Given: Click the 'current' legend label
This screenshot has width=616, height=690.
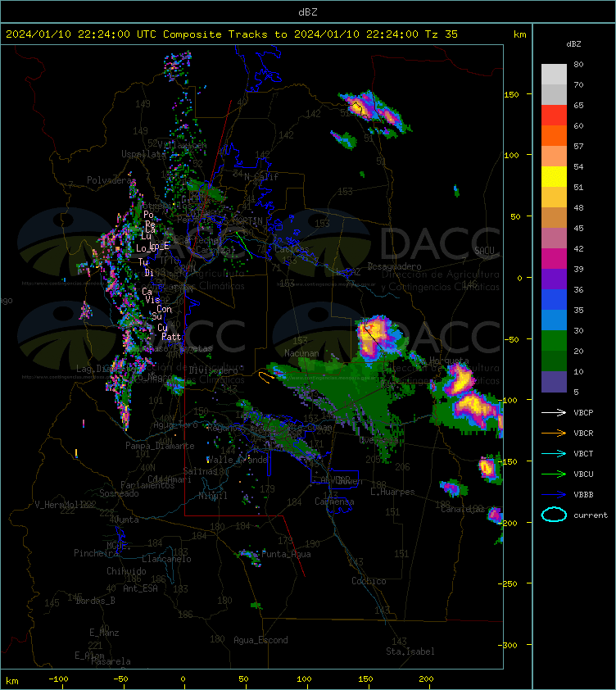Looking at the screenshot, I should [x=591, y=515].
